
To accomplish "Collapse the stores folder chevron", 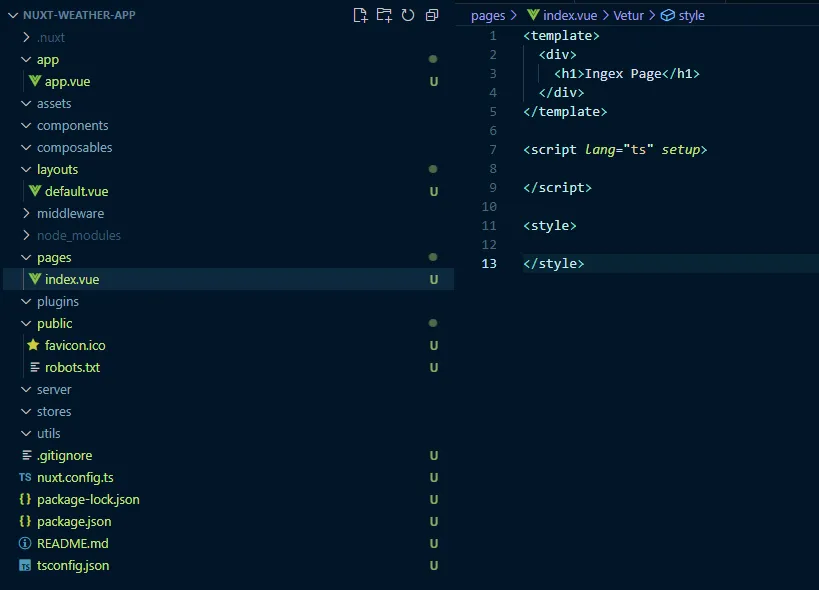I will pos(26,411).
